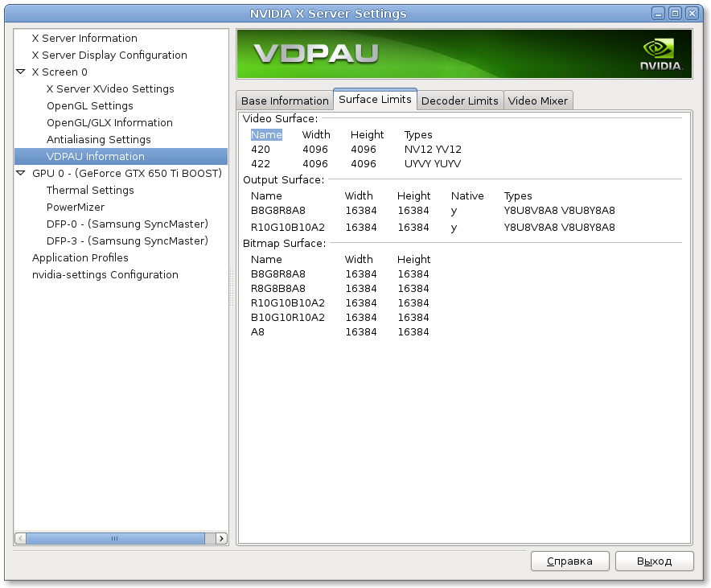
Task: Open X Server XVideo Settings
Action: (x=110, y=88)
